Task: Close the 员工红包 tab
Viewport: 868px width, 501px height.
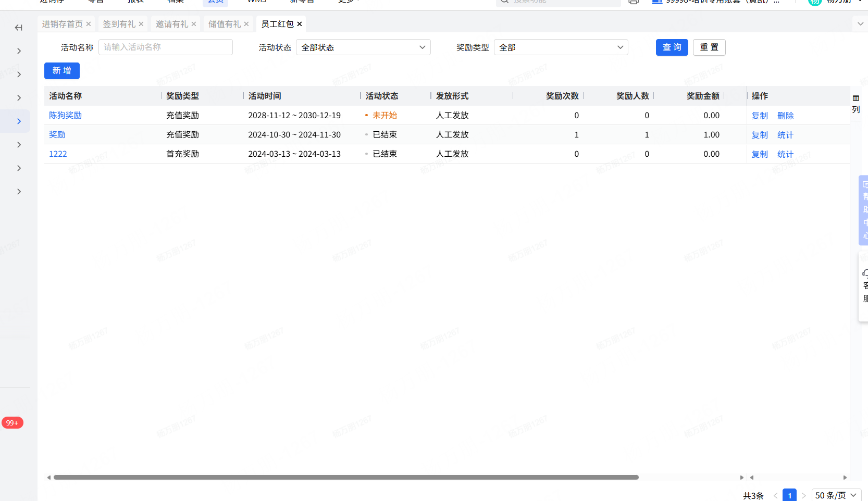Action: click(x=300, y=24)
